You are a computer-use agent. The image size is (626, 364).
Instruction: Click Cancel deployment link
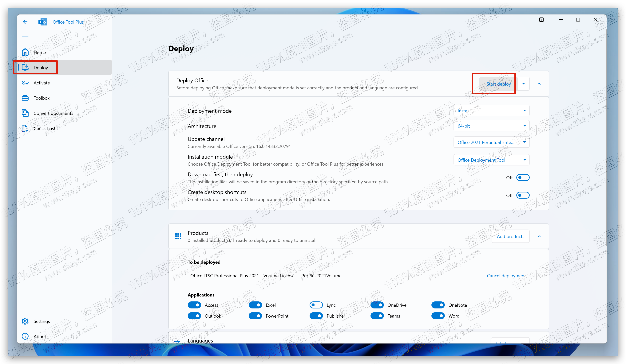(x=506, y=276)
